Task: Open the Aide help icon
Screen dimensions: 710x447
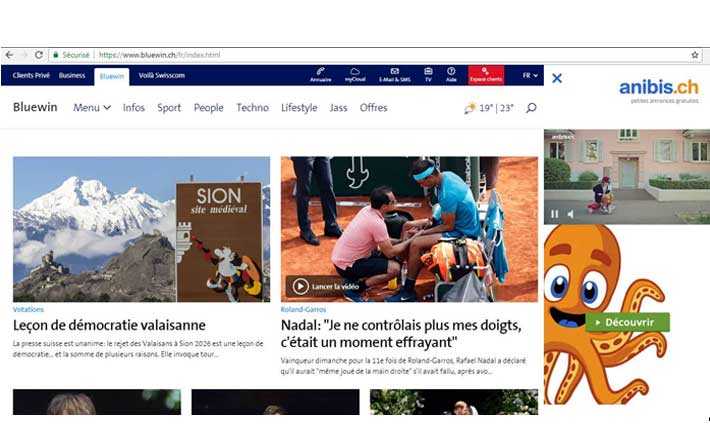Action: pos(451,75)
